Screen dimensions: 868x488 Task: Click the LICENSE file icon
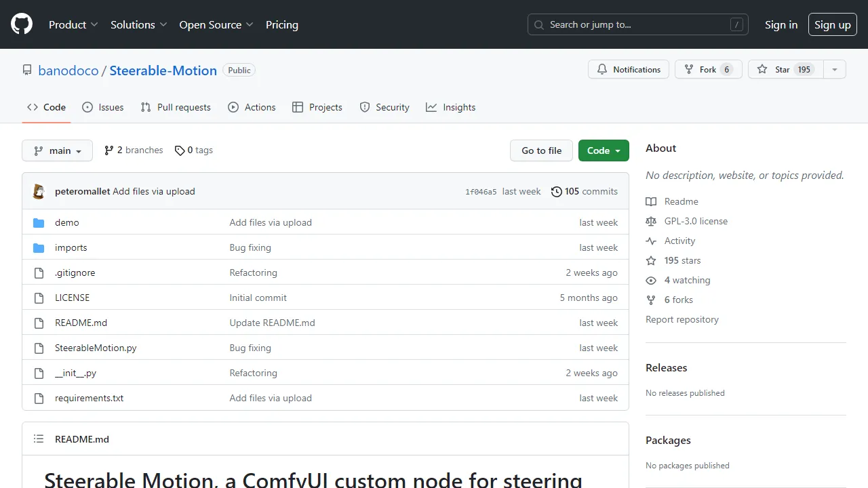pos(39,298)
